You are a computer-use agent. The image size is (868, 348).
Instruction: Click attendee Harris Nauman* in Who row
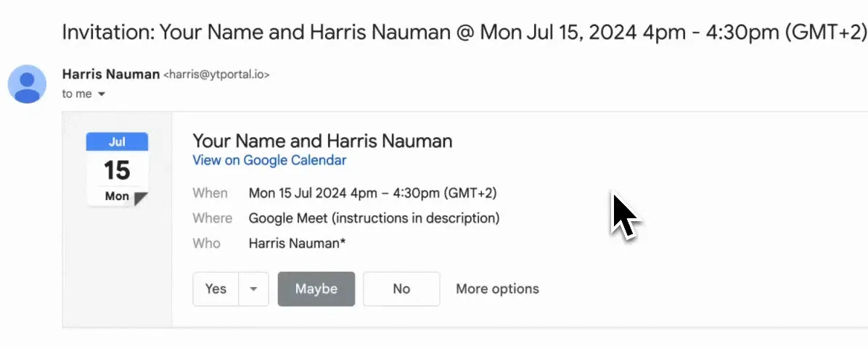297,243
